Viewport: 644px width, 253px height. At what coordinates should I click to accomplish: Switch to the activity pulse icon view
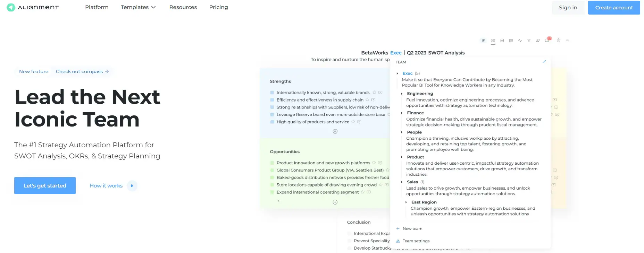pos(520,41)
